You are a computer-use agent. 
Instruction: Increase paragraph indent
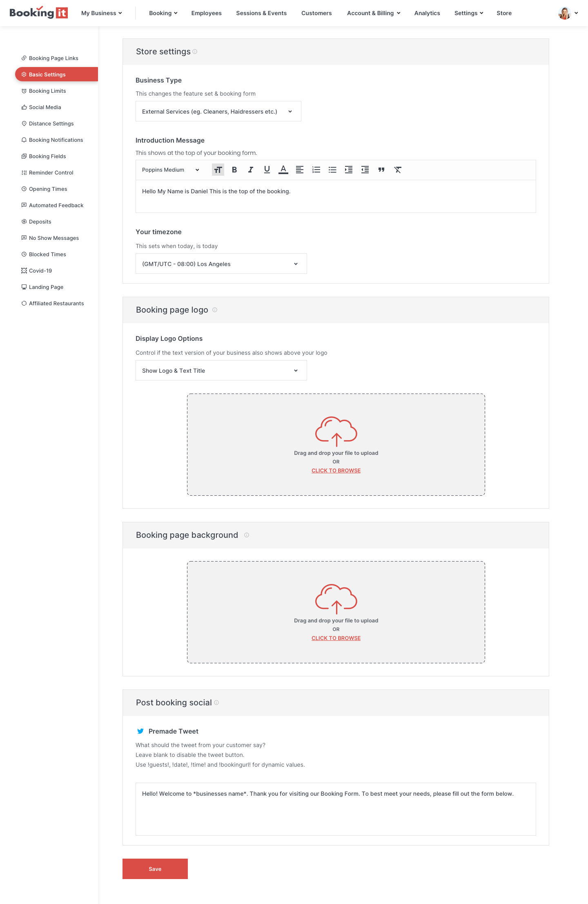(x=349, y=170)
